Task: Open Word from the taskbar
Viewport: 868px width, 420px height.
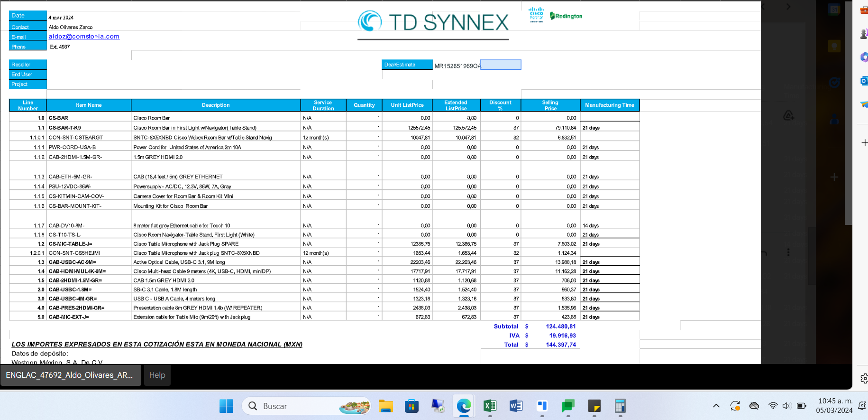Action: [516, 406]
